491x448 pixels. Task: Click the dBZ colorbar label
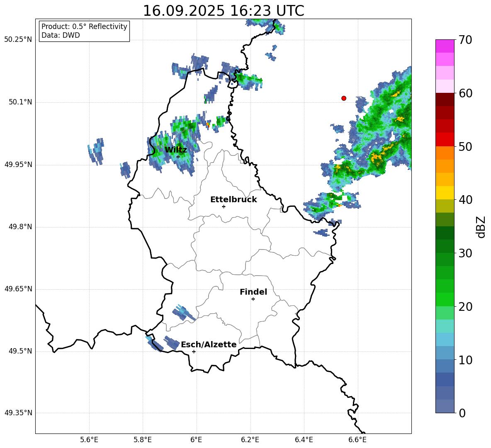coord(481,227)
